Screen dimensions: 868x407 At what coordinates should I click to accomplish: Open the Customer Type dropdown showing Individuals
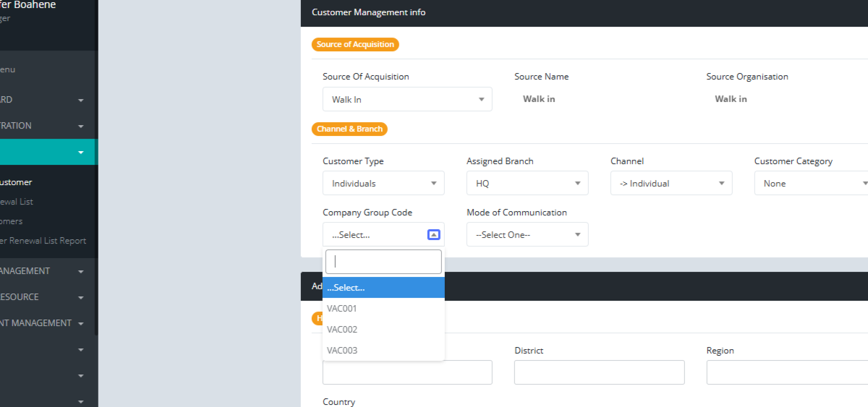pos(383,184)
